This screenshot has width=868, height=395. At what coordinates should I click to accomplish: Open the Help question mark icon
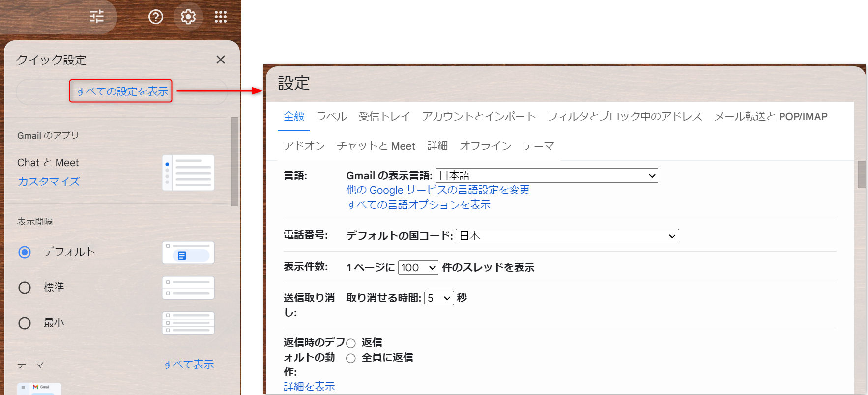pyautogui.click(x=156, y=17)
